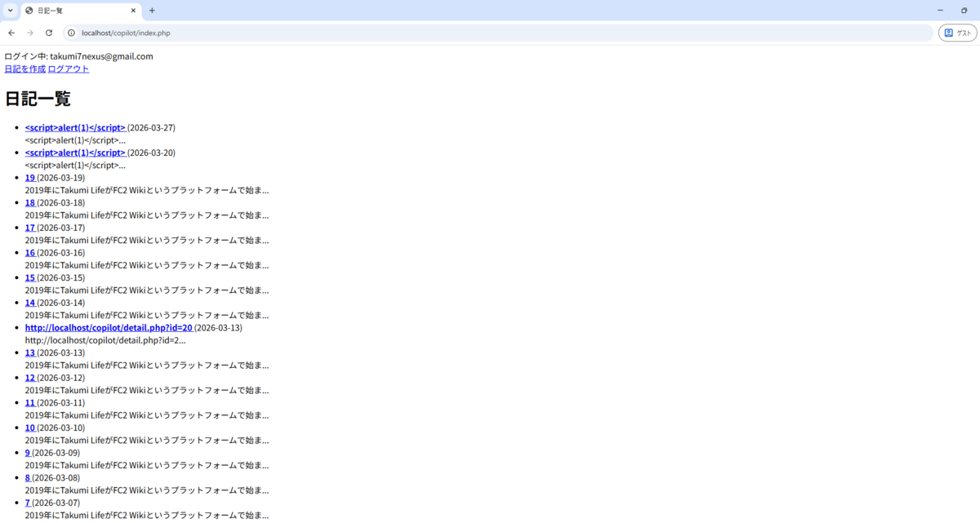Screen dimensions: 980x523
Task: Close the 日記一覧 tab
Action: point(132,11)
